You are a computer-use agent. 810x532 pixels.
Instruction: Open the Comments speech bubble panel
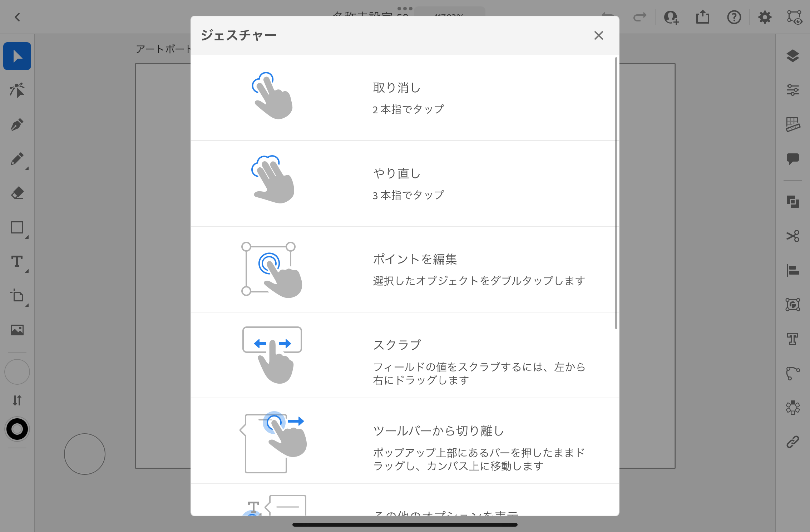coord(792,158)
